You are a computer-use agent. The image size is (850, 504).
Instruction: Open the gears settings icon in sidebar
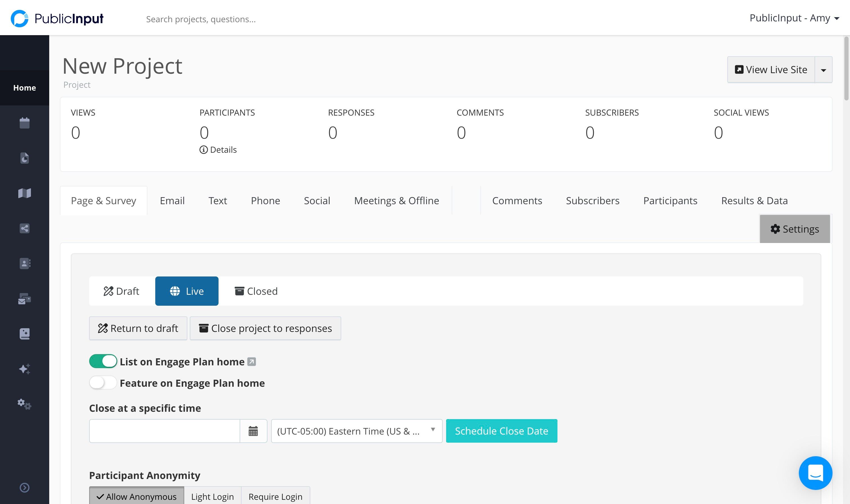[x=24, y=404]
